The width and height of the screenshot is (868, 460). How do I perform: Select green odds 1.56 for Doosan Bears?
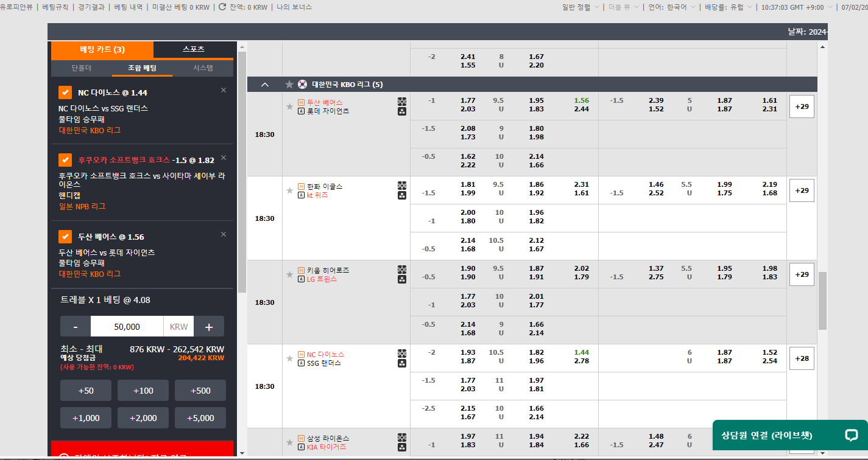pyautogui.click(x=581, y=100)
